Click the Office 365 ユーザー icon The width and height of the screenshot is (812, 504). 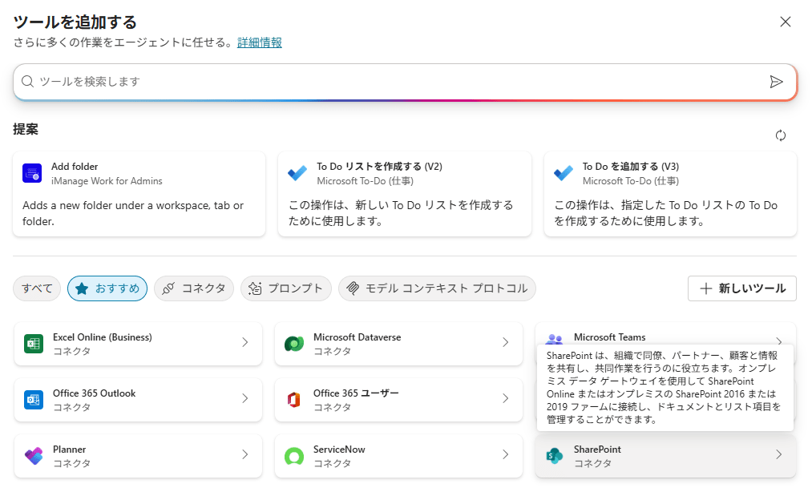(294, 400)
